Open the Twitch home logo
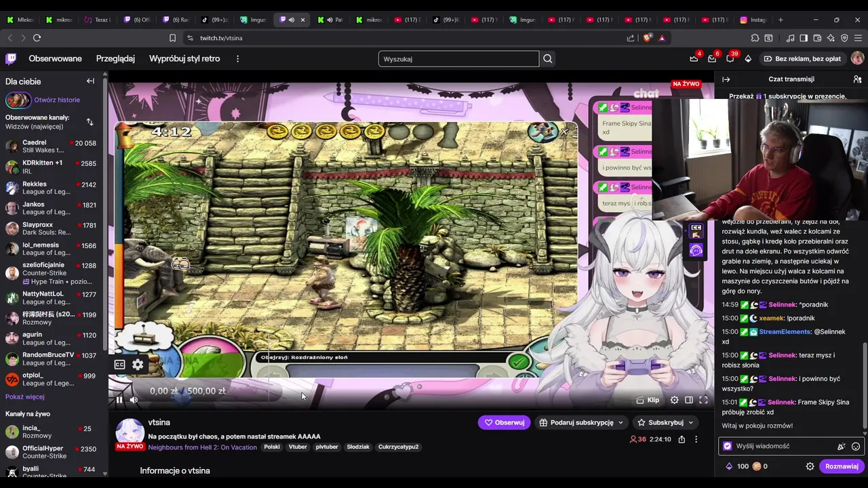This screenshot has height=488, width=868. tap(11, 59)
